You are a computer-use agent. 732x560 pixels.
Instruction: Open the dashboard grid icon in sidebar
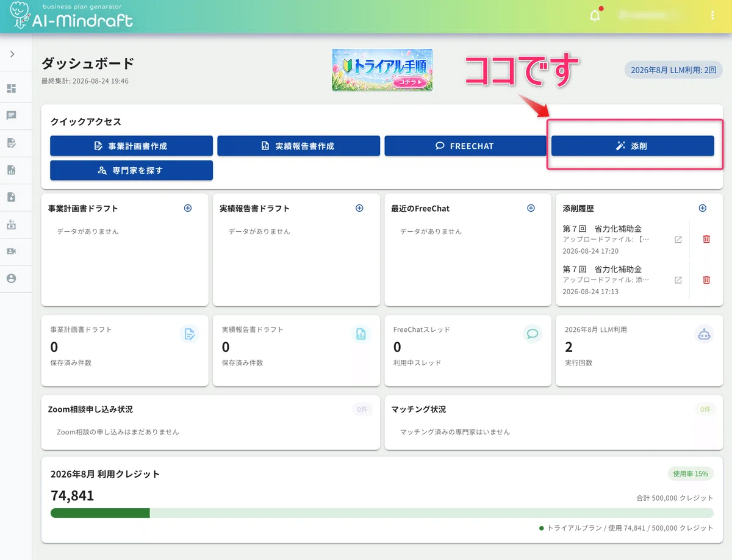[12, 89]
